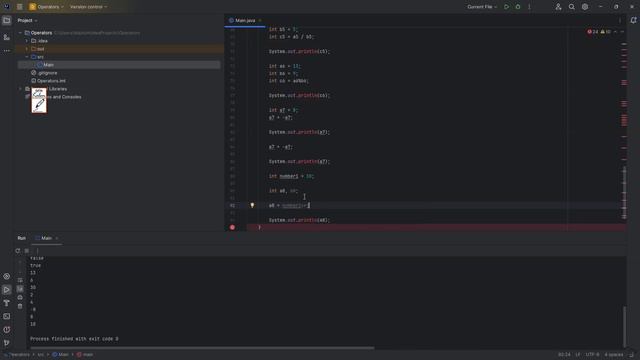
Task: Open the Version control dropdown
Action: [88, 7]
